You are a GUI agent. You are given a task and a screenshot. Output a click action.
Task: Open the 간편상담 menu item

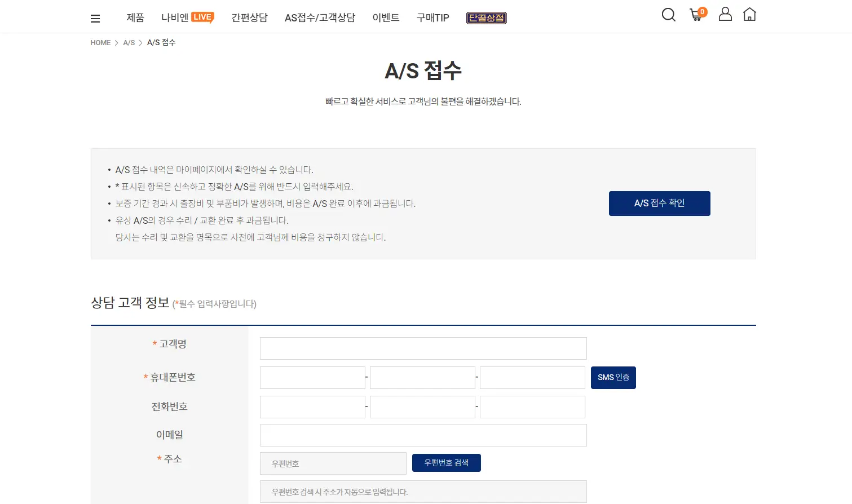249,17
